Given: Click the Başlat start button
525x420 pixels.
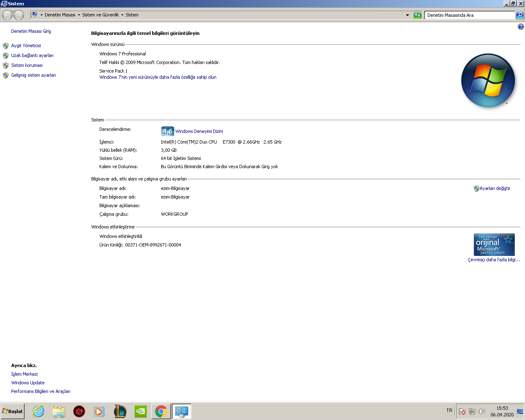Looking at the screenshot, I should coord(12,411).
